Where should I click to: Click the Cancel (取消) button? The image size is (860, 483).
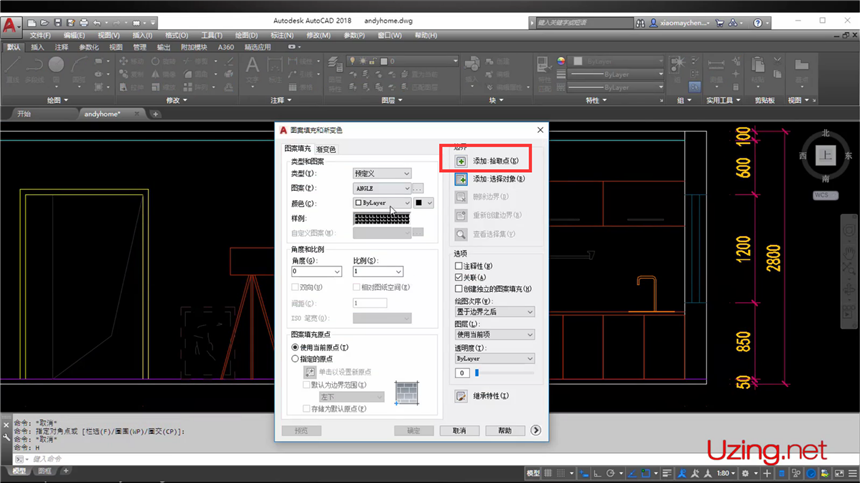tap(459, 431)
